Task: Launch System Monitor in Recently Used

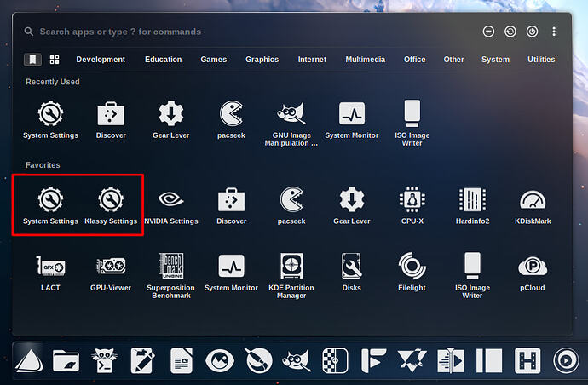Action: pyautogui.click(x=351, y=119)
